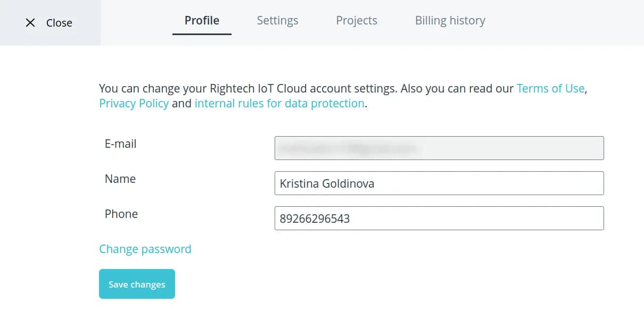The image size is (644, 319).
Task: Read the Privacy Policy link
Action: [x=134, y=103]
